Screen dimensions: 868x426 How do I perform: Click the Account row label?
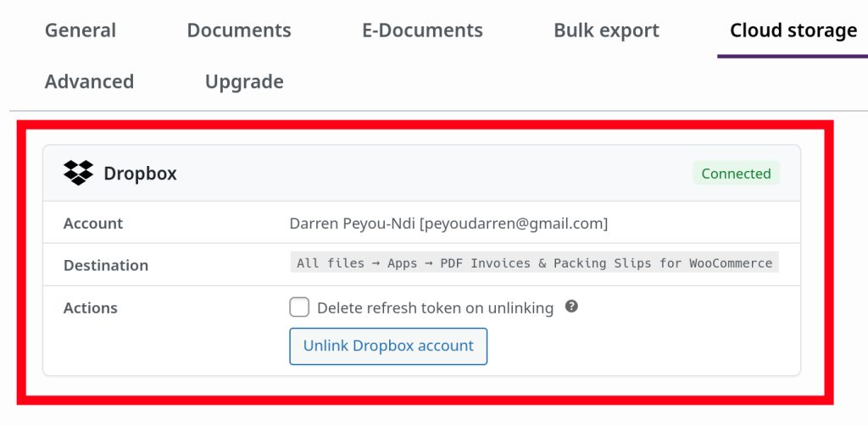(93, 224)
